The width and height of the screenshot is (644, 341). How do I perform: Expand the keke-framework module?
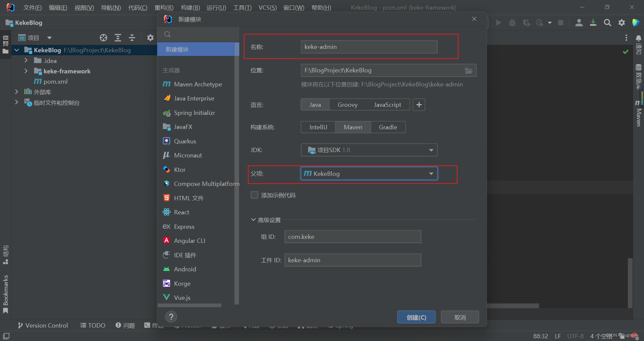coord(26,71)
